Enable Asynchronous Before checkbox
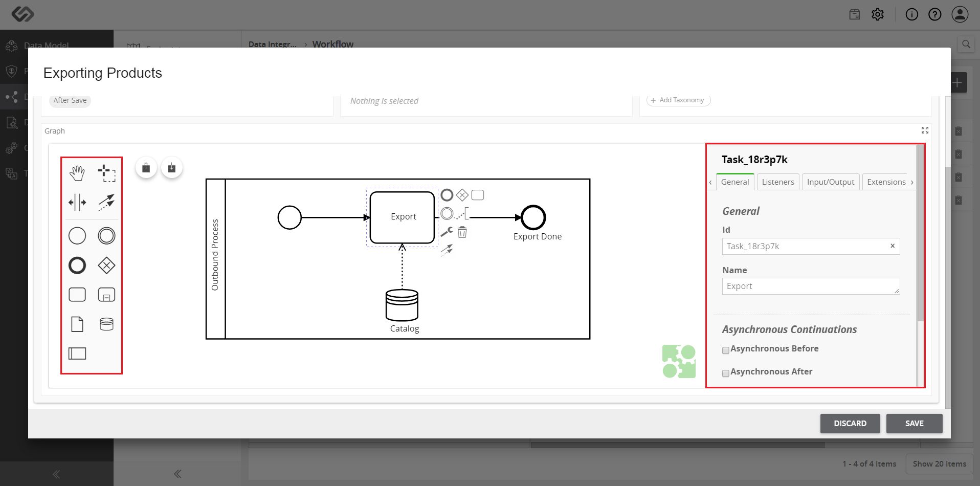The height and width of the screenshot is (486, 980). 725,350
